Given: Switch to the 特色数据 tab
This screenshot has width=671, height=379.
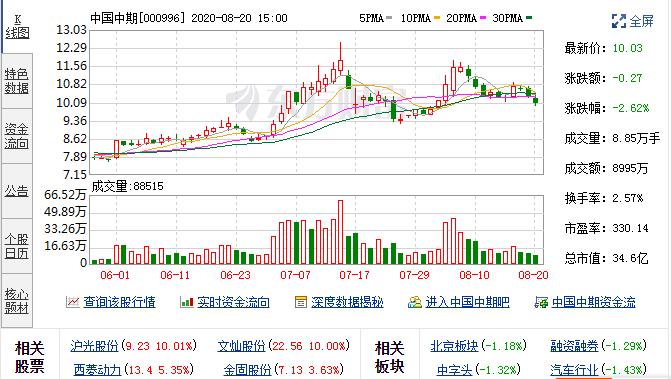Looking at the screenshot, I should click(17, 81).
